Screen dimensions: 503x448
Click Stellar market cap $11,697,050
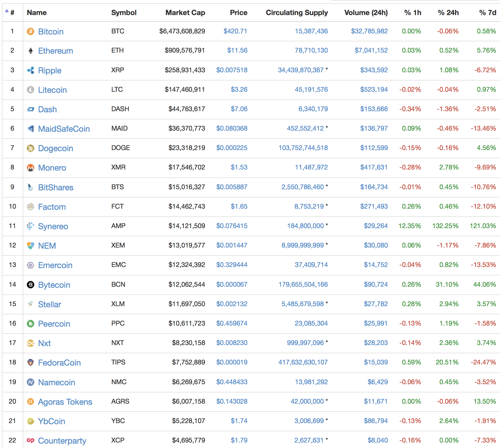[187, 304]
